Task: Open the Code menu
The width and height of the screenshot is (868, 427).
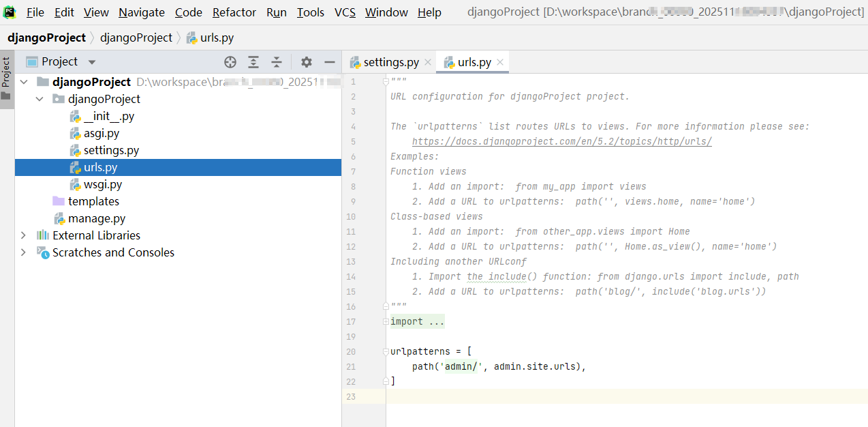Action: tap(189, 12)
